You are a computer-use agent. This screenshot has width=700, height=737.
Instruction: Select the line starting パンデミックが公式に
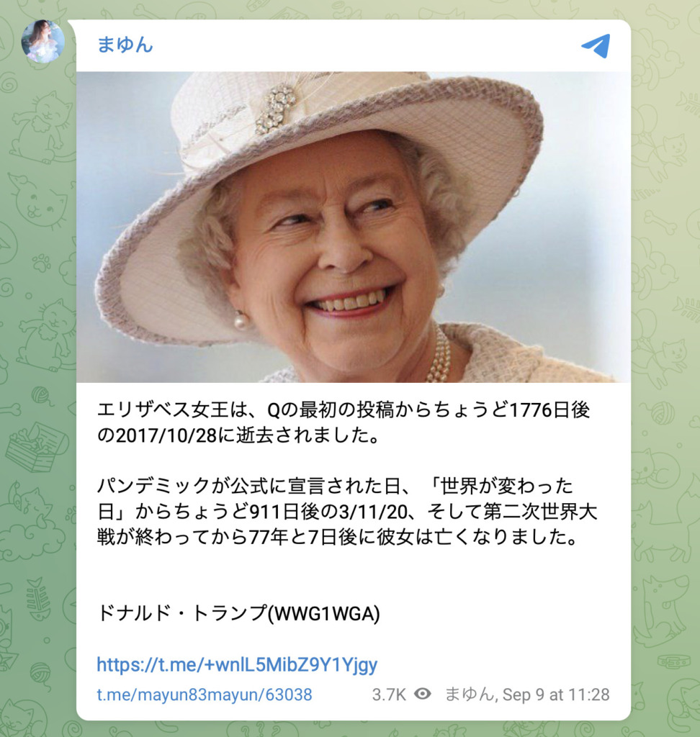click(x=335, y=486)
